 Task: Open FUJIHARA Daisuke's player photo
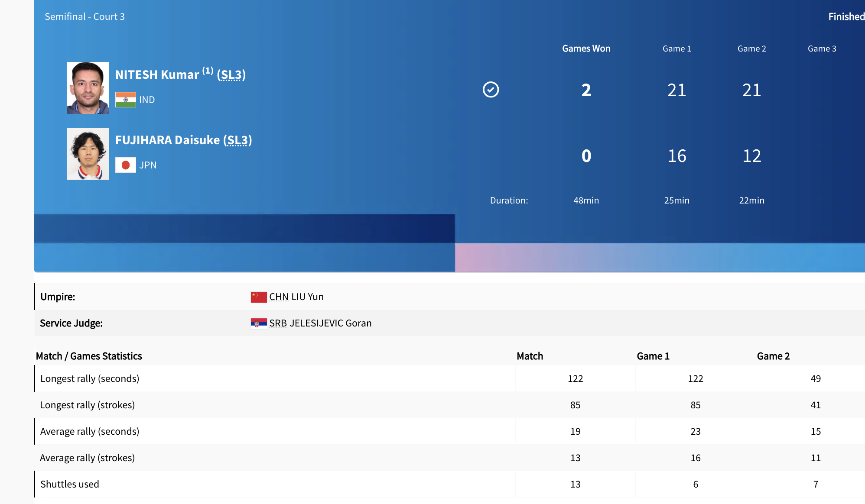pyautogui.click(x=88, y=154)
